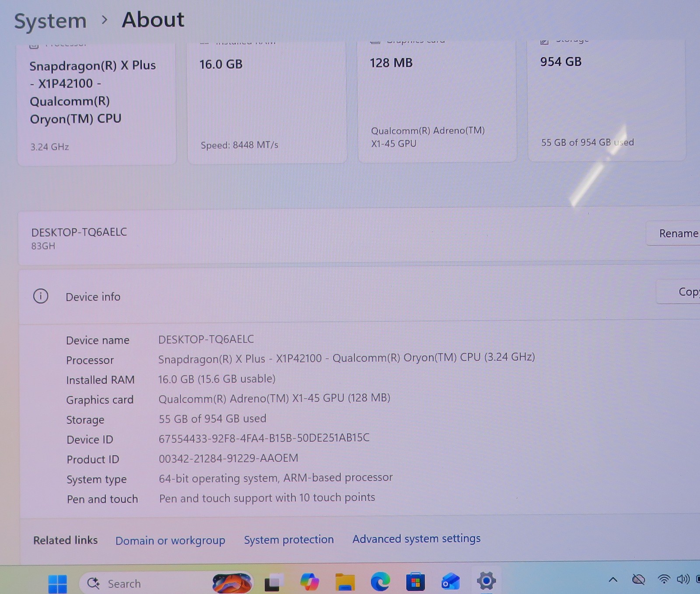
Task: Launch Microsoft Copilot from the taskbar
Action: coord(309,582)
